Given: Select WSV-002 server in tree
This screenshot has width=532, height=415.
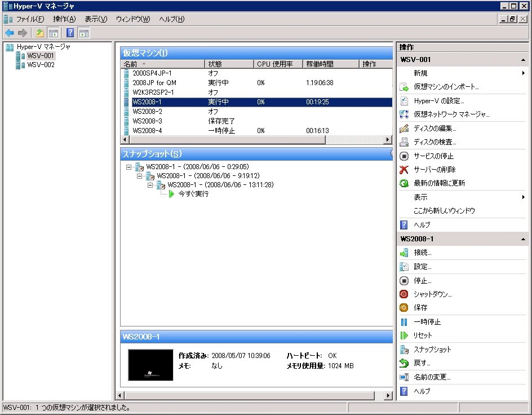Looking at the screenshot, I should point(41,65).
